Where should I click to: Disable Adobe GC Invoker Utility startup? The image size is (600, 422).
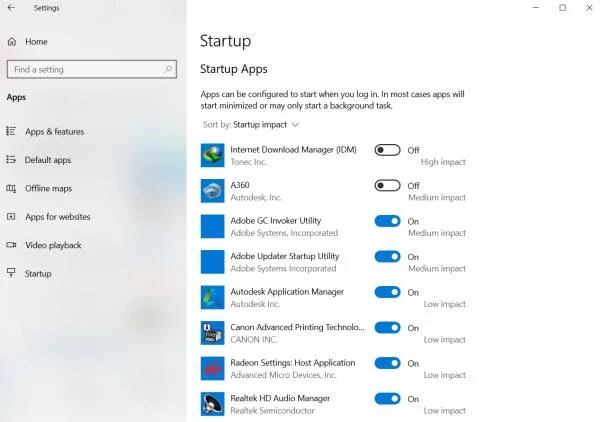(387, 221)
